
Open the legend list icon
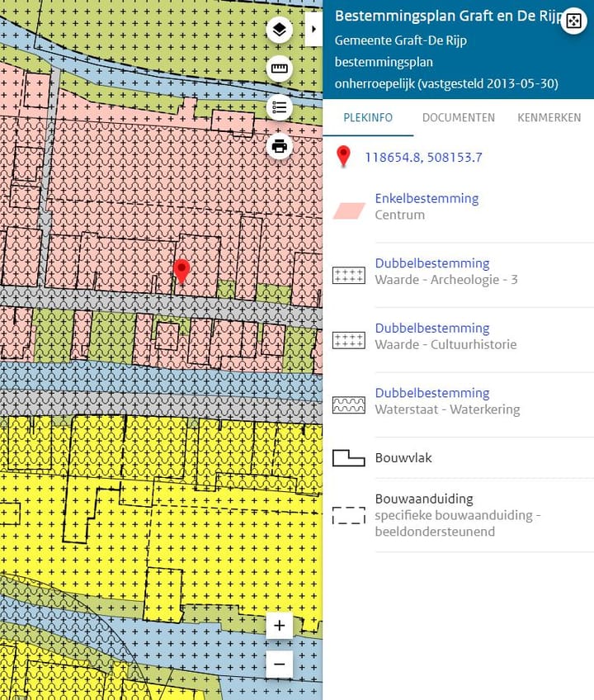(x=280, y=107)
